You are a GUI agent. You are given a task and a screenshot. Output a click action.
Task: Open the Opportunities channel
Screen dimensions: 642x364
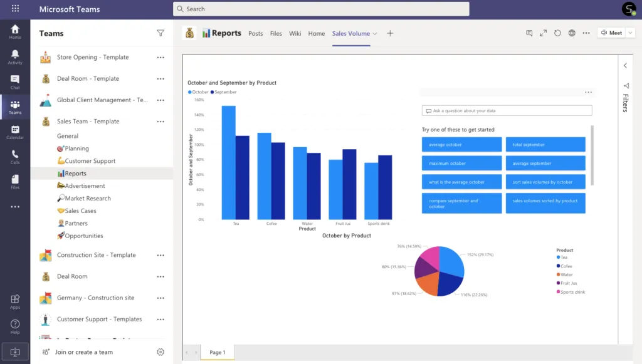pos(80,236)
